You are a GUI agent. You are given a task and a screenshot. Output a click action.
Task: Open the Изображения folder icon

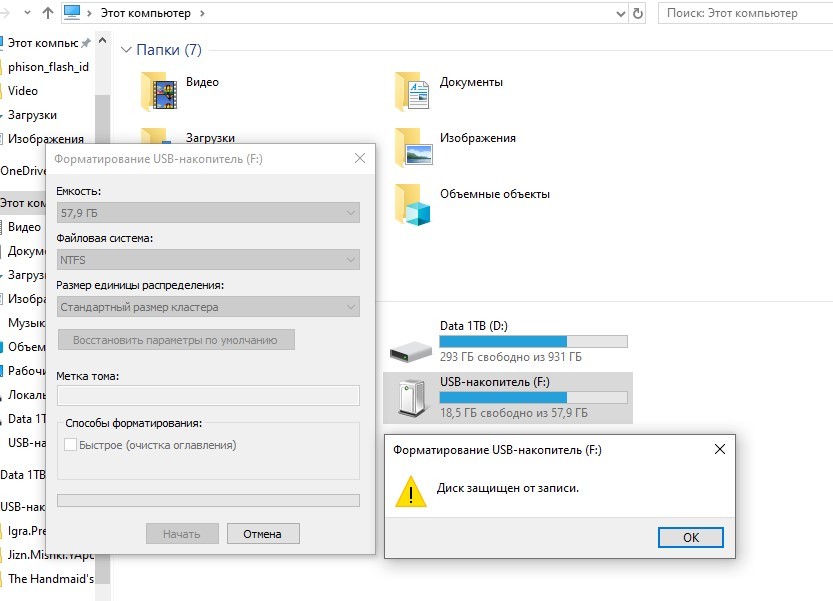click(x=412, y=146)
